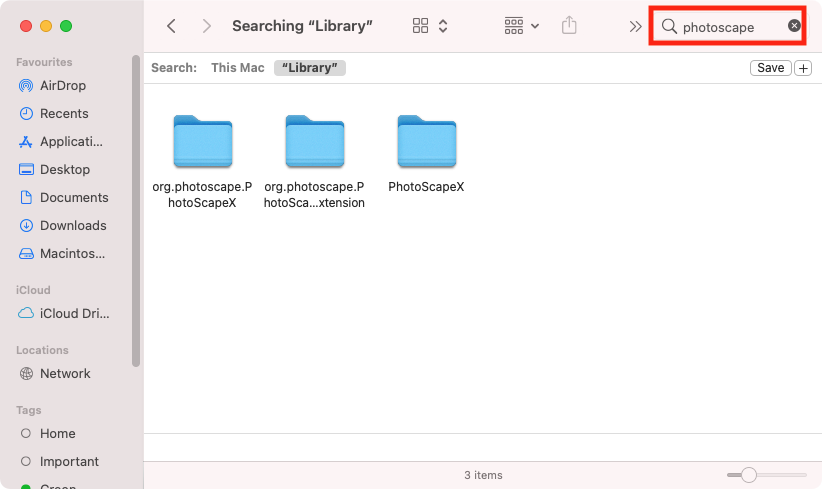Click the Tags section header
Viewport: 822px width, 489px height.
click(x=28, y=410)
